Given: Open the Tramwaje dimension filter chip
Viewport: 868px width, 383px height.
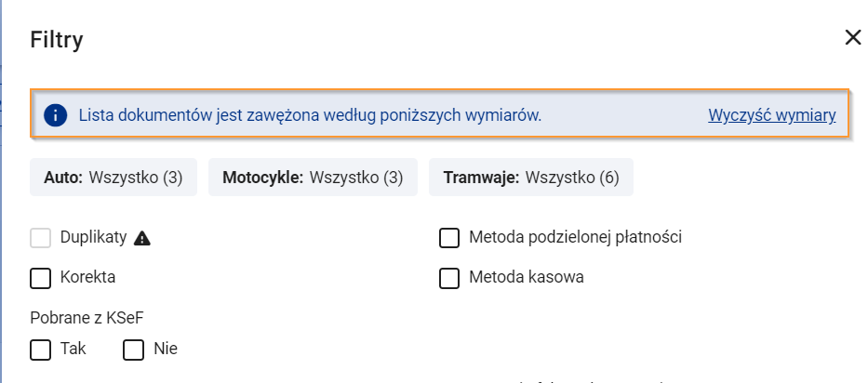Looking at the screenshot, I should pyautogui.click(x=531, y=178).
